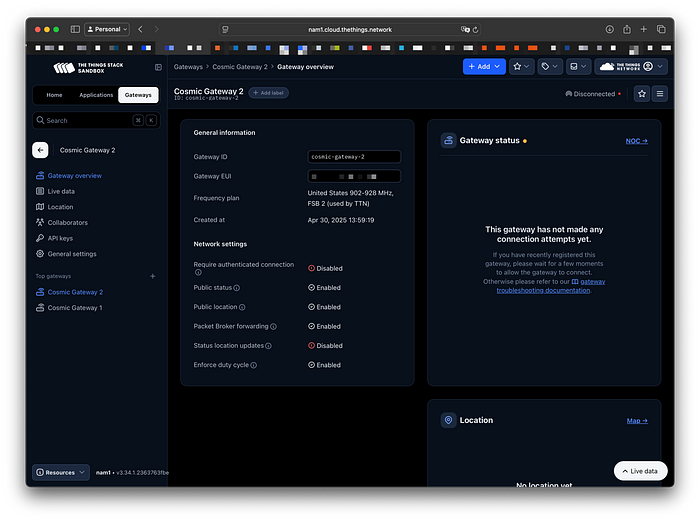Reload the page with refresh icon
This screenshot has height=521, width=700.
(475, 29)
